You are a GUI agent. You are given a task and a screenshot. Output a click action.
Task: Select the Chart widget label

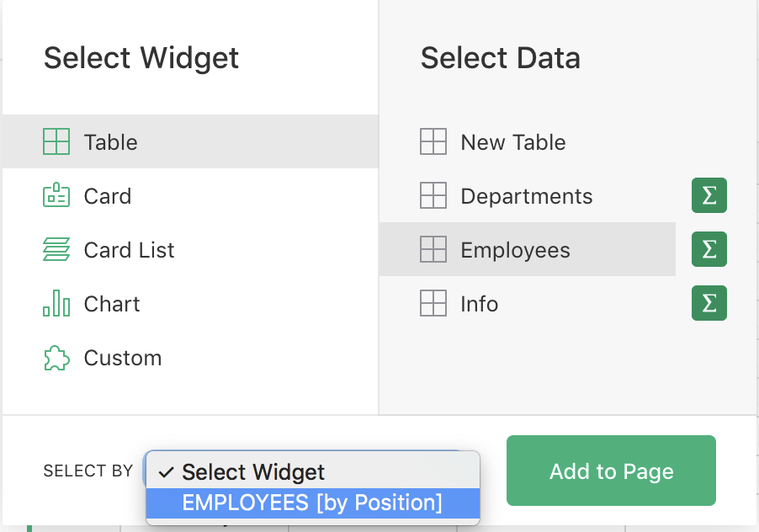(x=112, y=304)
